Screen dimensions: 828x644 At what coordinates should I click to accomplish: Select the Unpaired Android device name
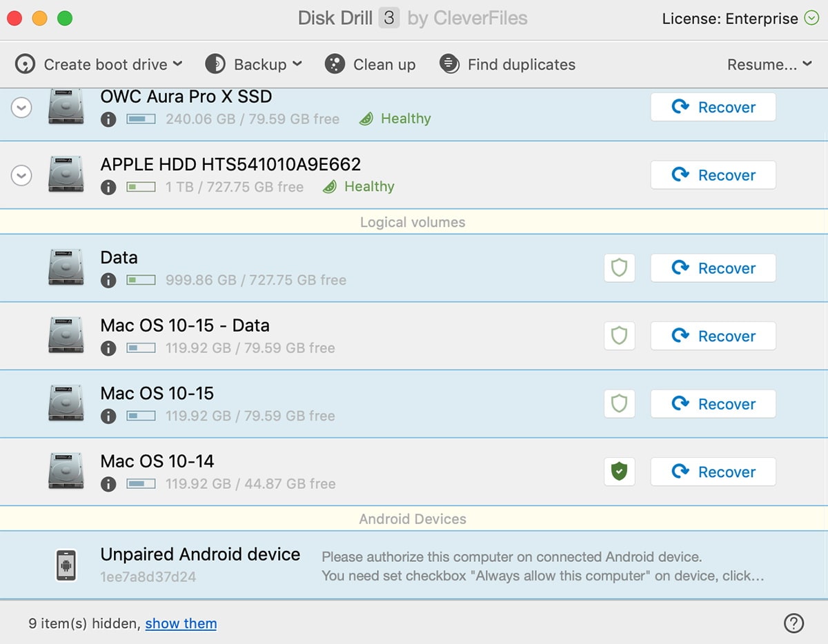click(x=200, y=554)
